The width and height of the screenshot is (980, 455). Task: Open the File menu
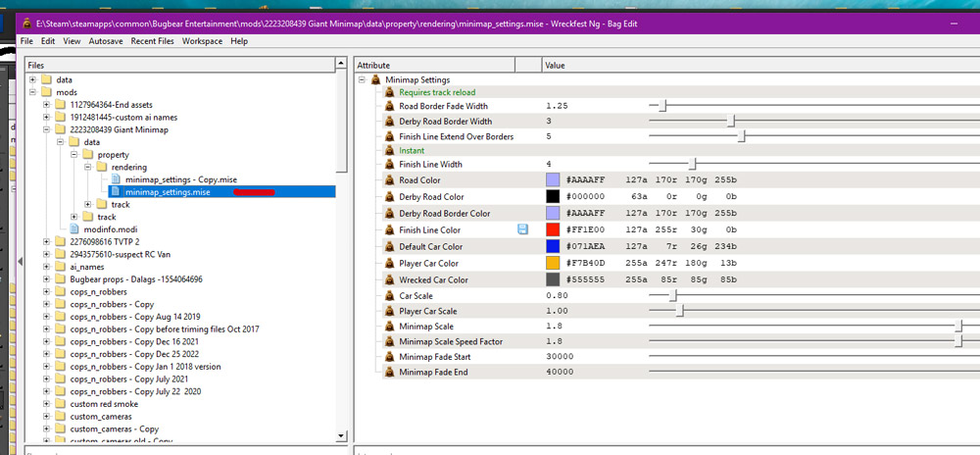26,41
